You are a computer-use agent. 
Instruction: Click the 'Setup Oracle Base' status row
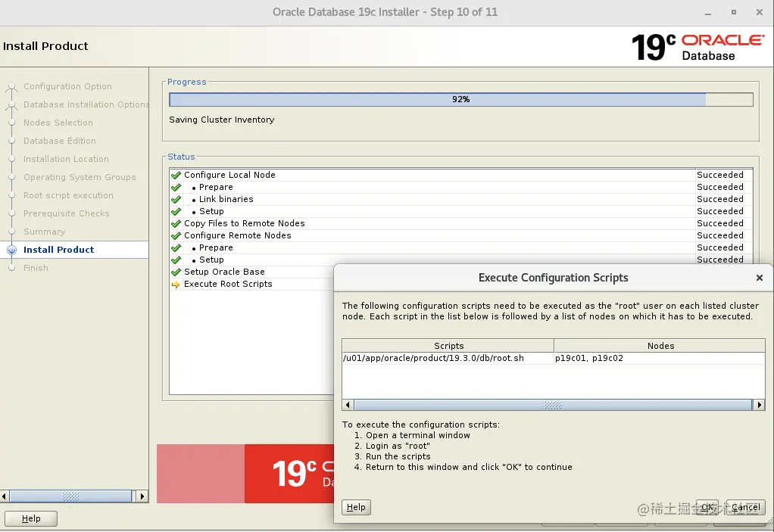tap(251, 272)
